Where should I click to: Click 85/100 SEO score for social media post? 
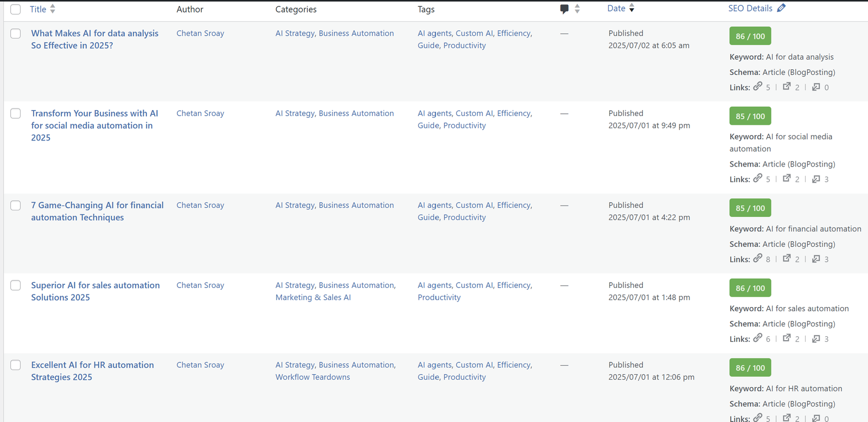750,116
